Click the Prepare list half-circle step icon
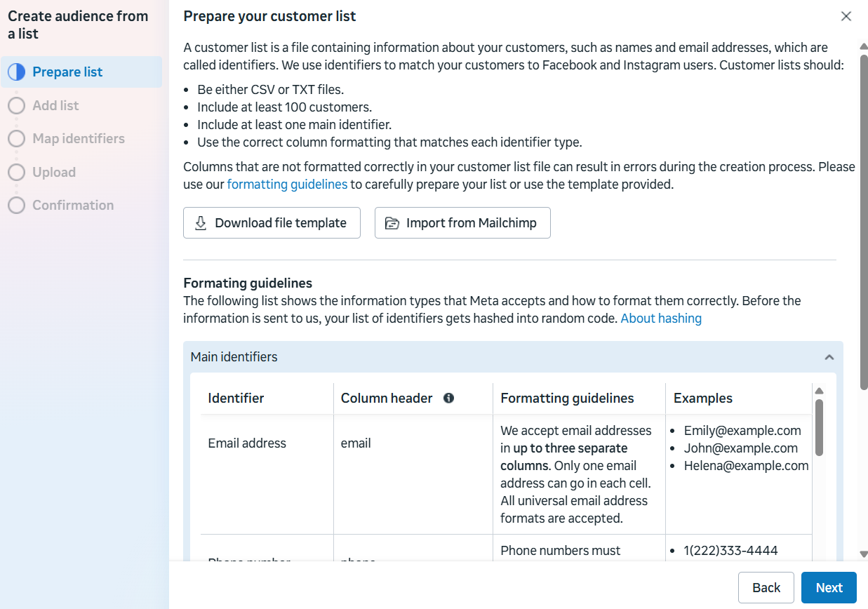868x609 pixels. 17,72
